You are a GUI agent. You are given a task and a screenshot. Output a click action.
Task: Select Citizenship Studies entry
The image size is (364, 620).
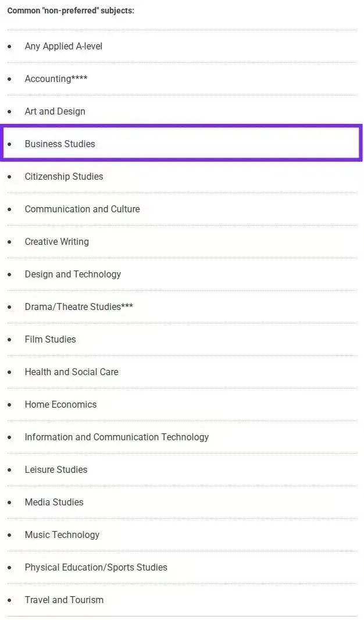click(64, 176)
